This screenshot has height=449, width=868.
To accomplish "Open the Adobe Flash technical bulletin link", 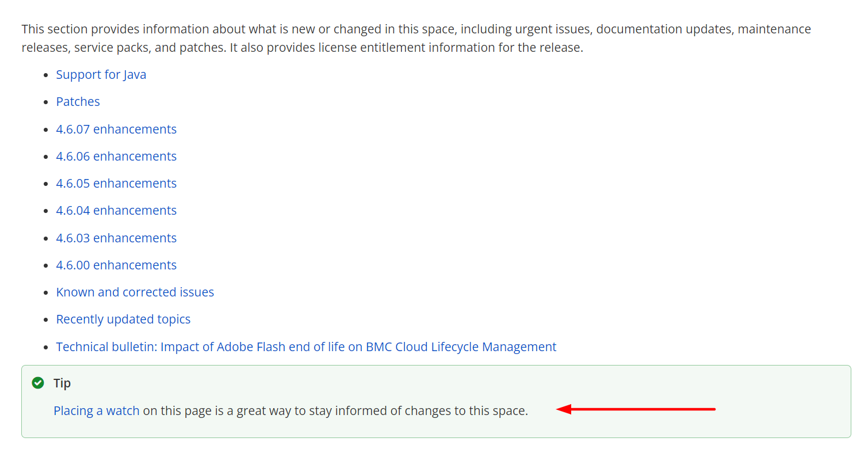I will pos(306,347).
